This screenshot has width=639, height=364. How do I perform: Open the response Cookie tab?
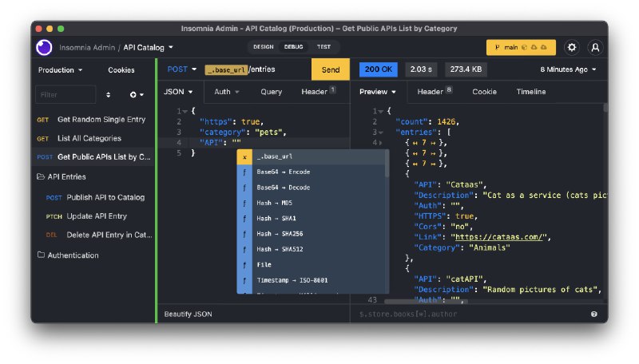click(x=484, y=92)
